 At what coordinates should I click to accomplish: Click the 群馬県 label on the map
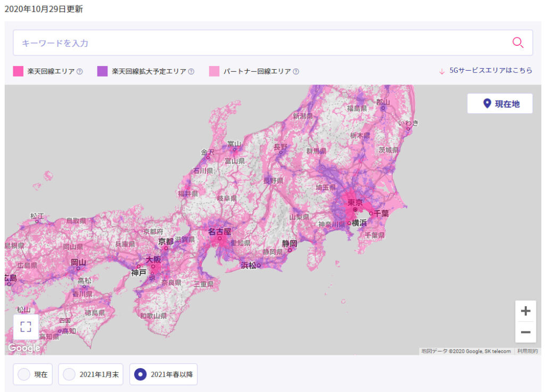click(x=316, y=151)
